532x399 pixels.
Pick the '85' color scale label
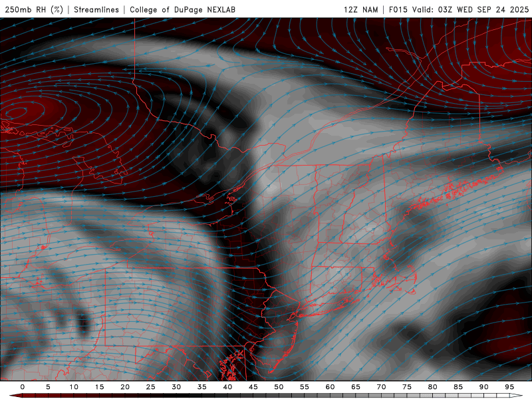pos(458,387)
